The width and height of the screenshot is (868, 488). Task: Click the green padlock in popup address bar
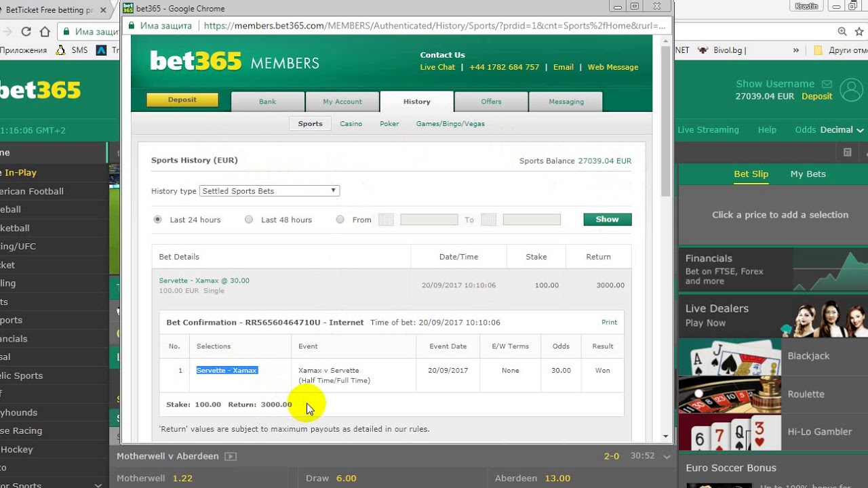click(x=132, y=26)
